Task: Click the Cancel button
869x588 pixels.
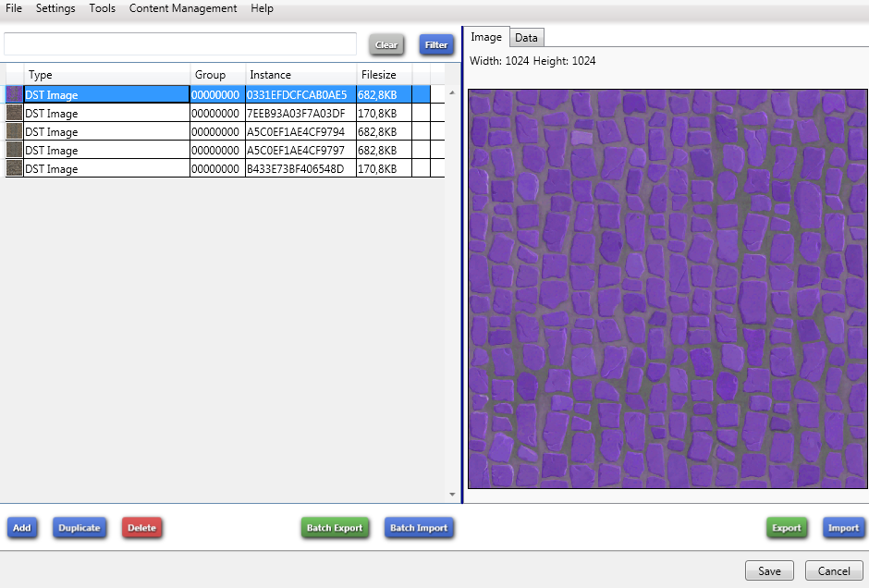Action: tap(834, 570)
